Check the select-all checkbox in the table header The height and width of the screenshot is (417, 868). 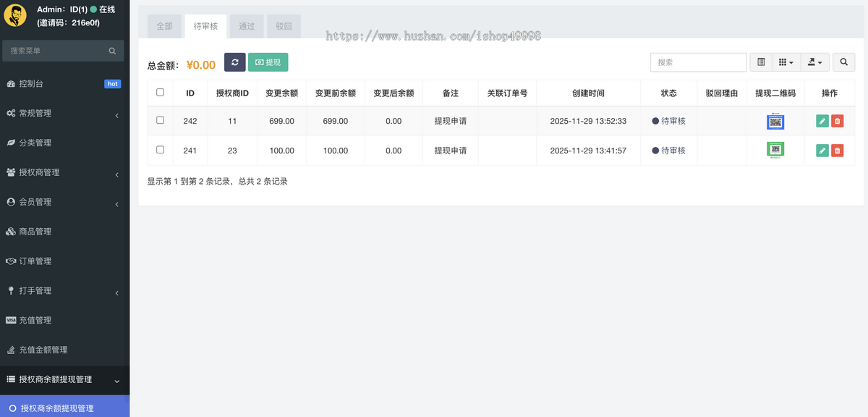coord(160,90)
